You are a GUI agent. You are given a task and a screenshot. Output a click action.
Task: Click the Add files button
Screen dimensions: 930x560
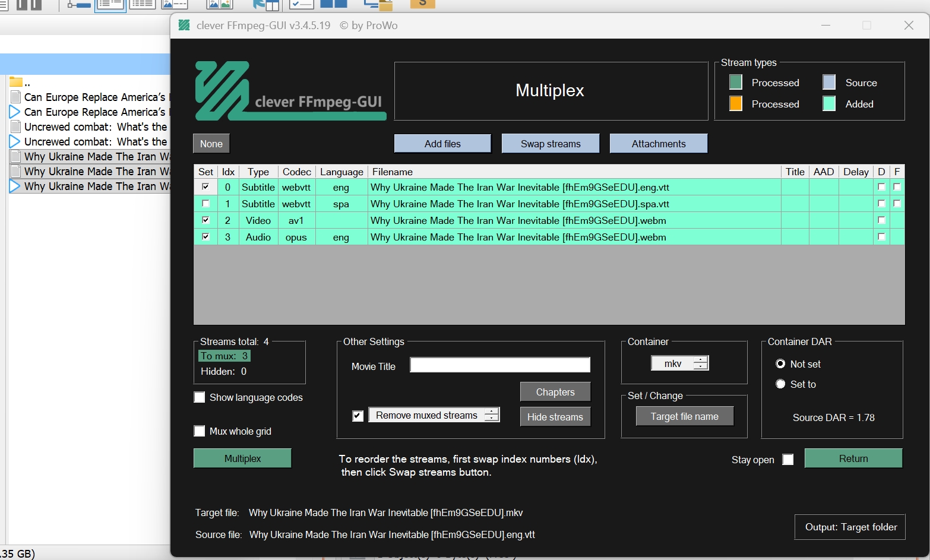[442, 144]
